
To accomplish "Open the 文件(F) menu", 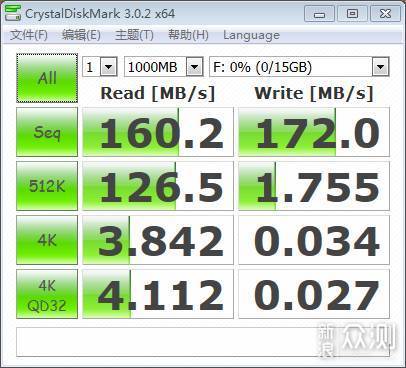I will tap(29, 35).
